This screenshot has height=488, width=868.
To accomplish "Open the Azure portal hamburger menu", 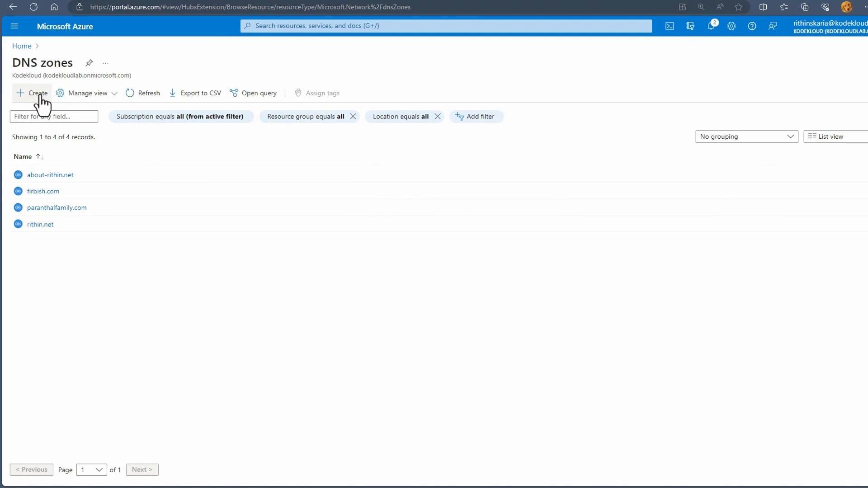I will pyautogui.click(x=14, y=26).
